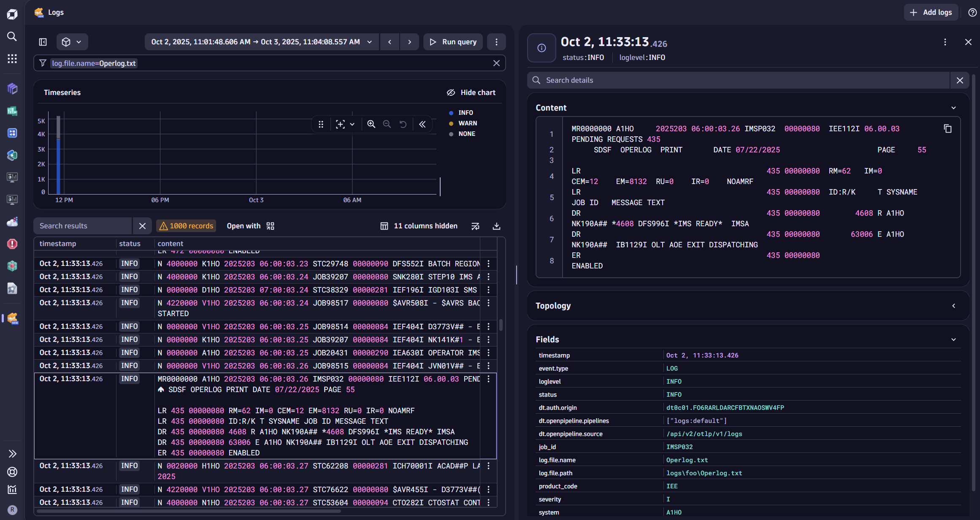
Task: Hide the timeseries chart
Action: (471, 92)
